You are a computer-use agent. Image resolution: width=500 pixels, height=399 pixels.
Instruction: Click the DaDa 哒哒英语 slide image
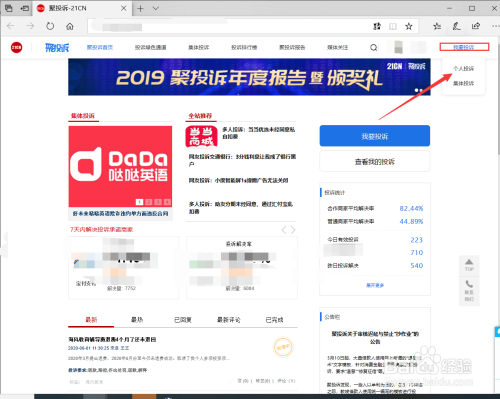tap(120, 166)
